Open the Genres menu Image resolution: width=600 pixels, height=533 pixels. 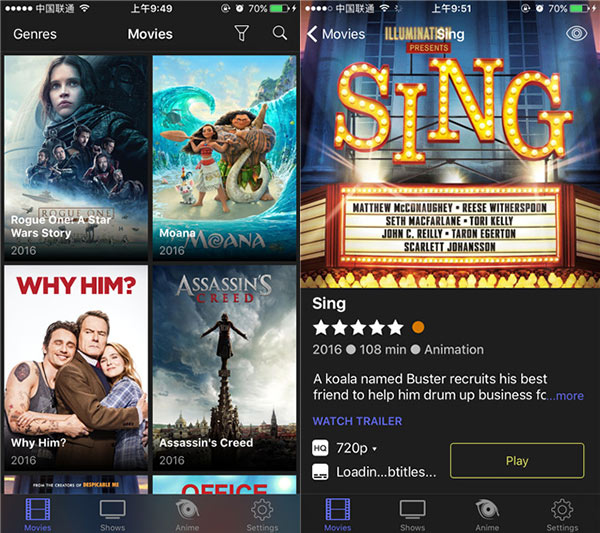[35, 34]
